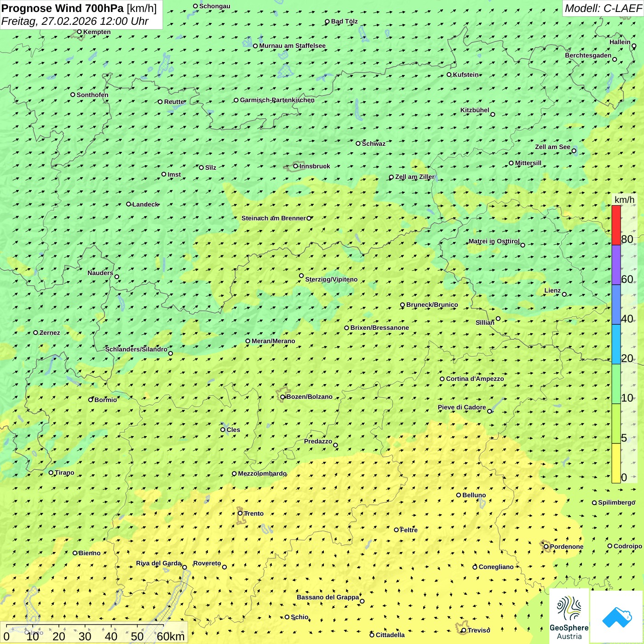Click the 'Codroipo' label
This screenshot has width=644, height=644.
pos(628,546)
